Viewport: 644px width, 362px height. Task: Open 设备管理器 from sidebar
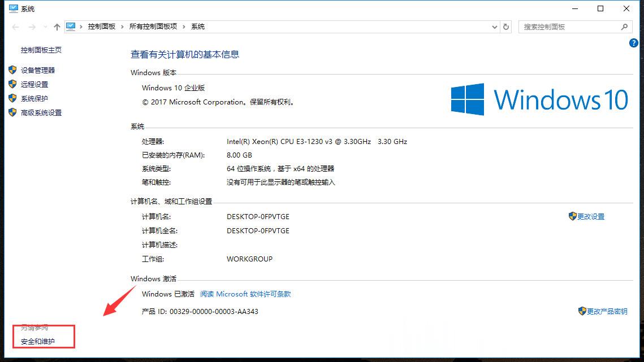(x=38, y=70)
